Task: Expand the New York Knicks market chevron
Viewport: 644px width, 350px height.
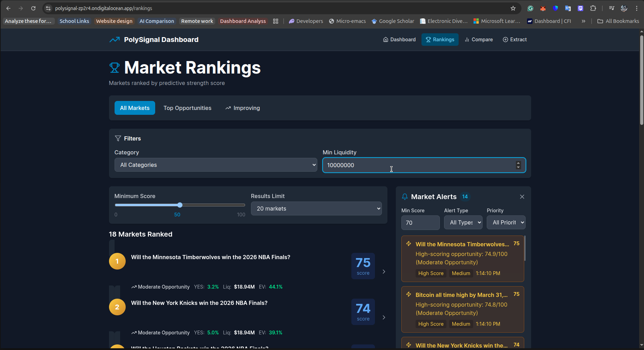Action: click(384, 317)
